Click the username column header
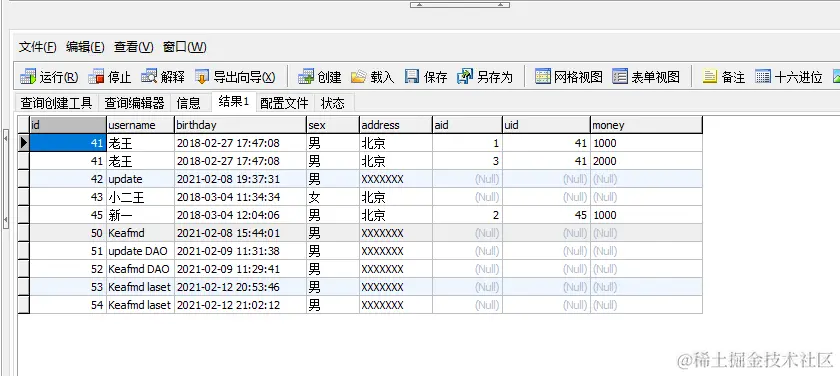This screenshot has height=376, width=840. point(140,125)
